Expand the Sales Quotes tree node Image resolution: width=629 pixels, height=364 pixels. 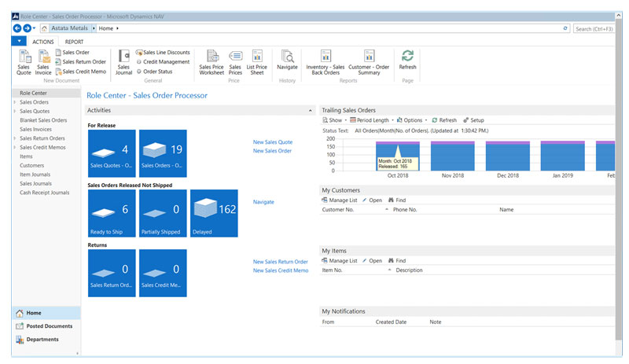15,111
